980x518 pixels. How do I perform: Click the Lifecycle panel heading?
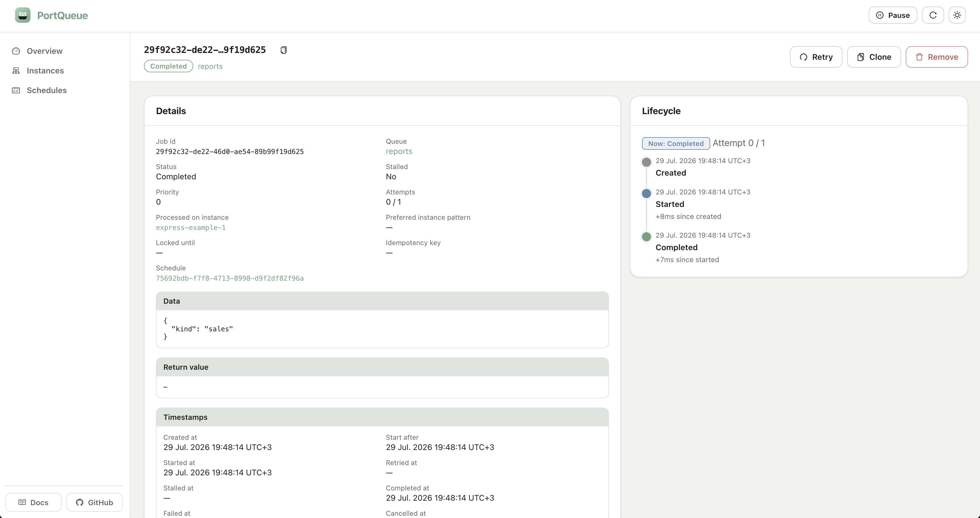661,111
